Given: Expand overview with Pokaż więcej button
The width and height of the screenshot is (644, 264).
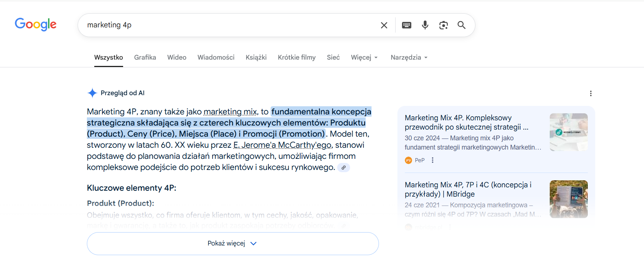Looking at the screenshot, I should pos(233,244).
